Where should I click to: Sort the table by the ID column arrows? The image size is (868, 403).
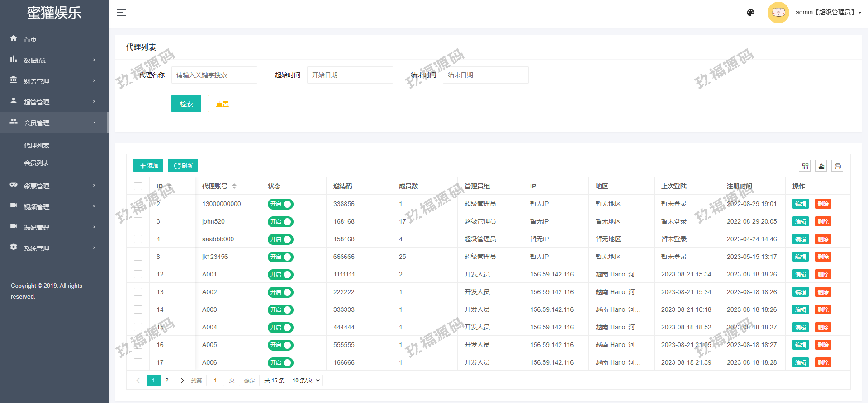[170, 186]
